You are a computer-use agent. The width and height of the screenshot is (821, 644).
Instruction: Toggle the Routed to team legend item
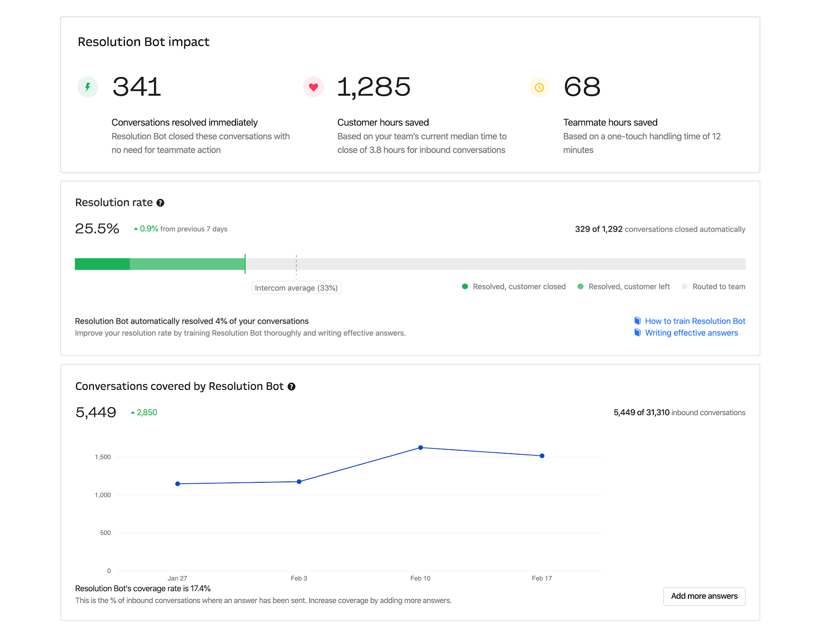714,287
